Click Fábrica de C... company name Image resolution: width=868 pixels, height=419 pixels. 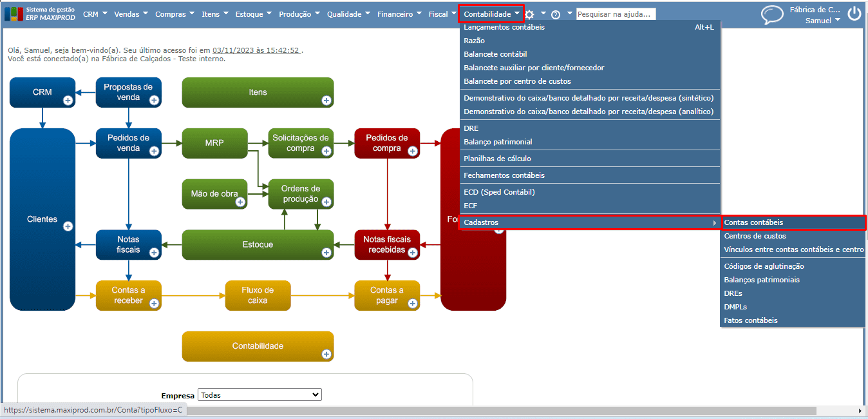point(815,10)
